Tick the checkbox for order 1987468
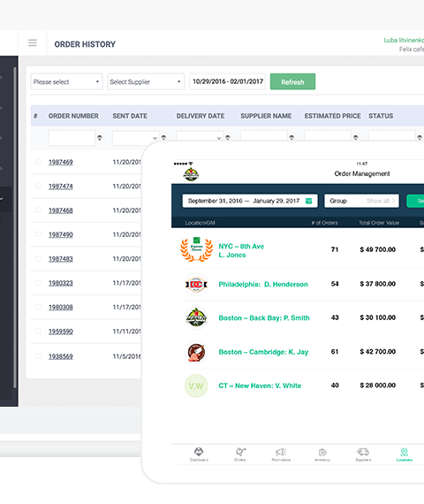The image size is (424, 504). pyautogui.click(x=39, y=210)
